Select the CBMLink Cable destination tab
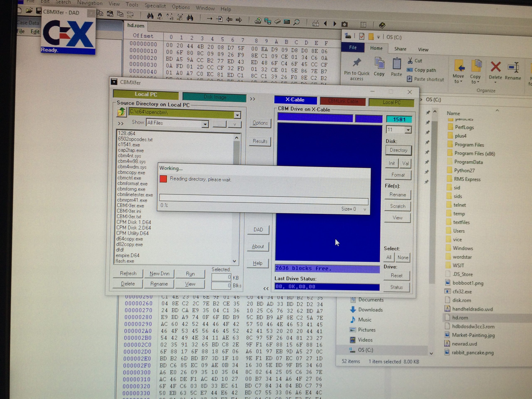Screen dimensions: 532x399 pos(343,101)
